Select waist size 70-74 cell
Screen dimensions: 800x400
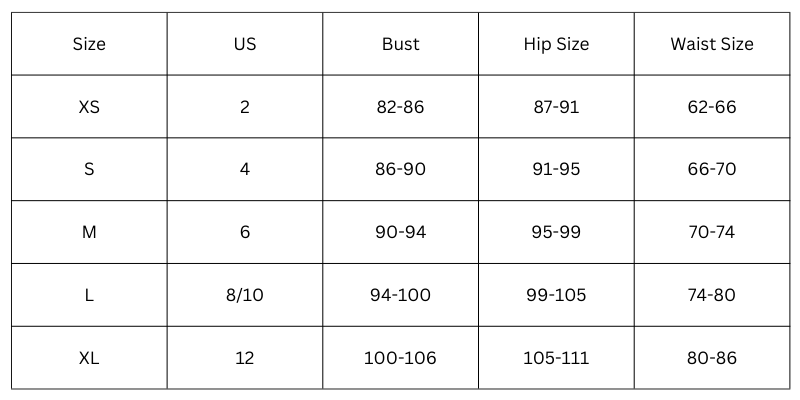click(712, 232)
